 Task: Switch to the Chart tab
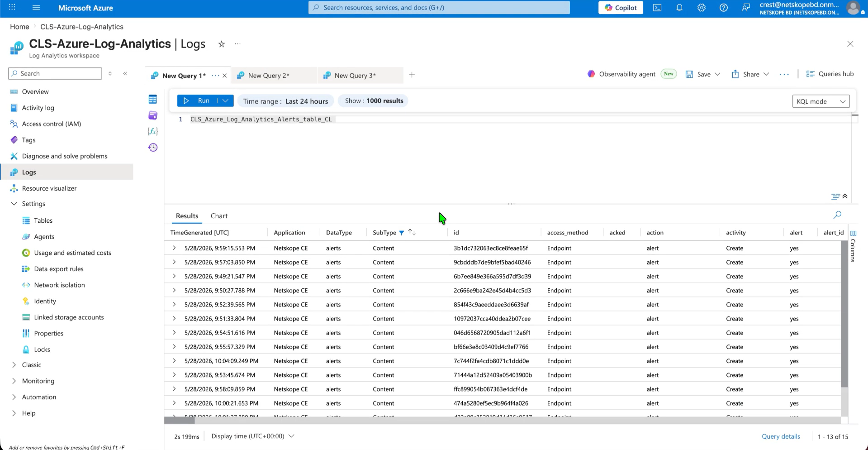(x=219, y=216)
